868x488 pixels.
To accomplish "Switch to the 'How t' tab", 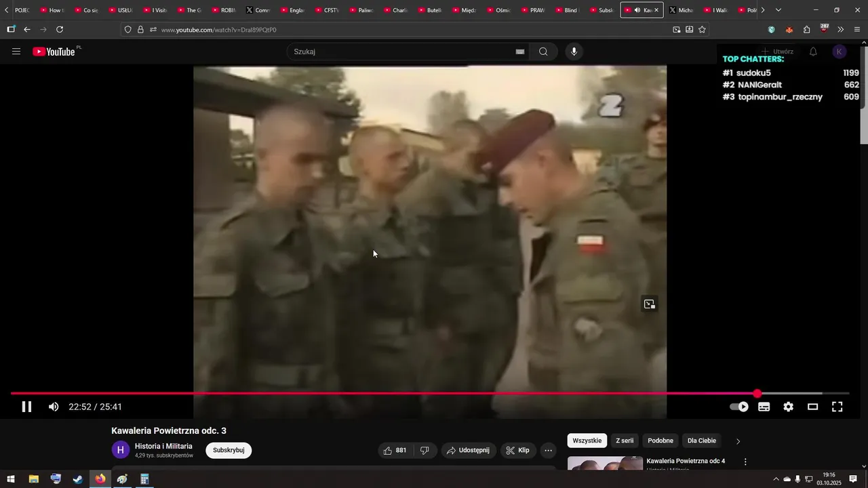I will pyautogui.click(x=54, y=10).
